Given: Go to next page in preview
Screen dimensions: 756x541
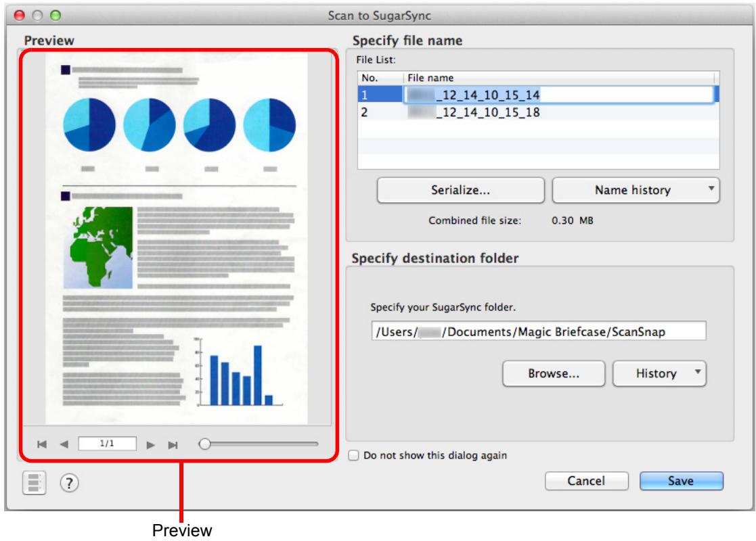Looking at the screenshot, I should pos(150,445).
